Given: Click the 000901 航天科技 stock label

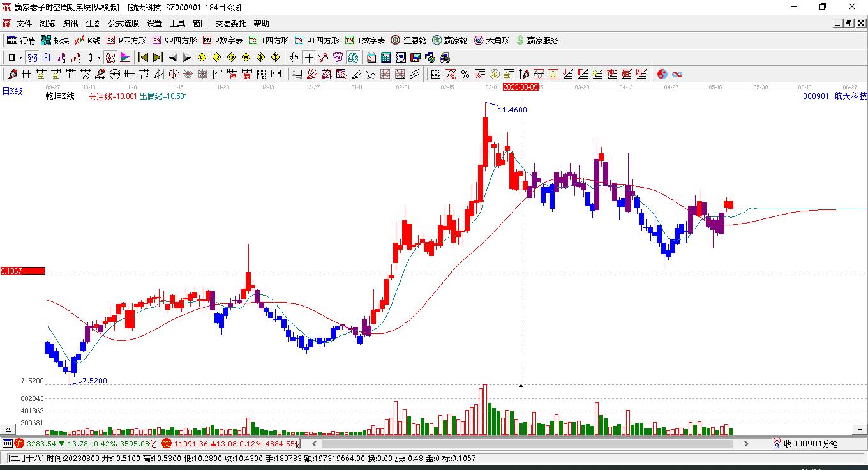Looking at the screenshot, I should (x=835, y=96).
